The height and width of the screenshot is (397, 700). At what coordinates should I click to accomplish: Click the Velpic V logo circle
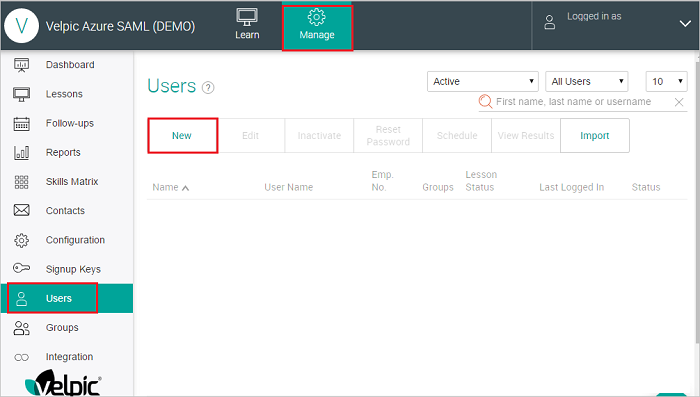tap(21, 26)
